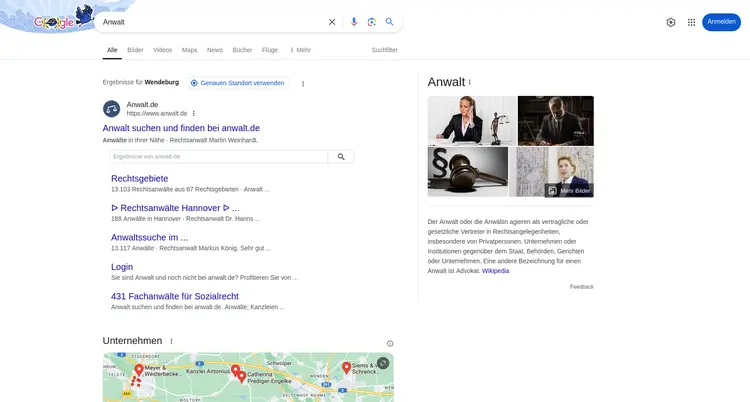Screen dimensions: 750x402
Task: Open the Google apps grid icon
Action: [691, 22]
